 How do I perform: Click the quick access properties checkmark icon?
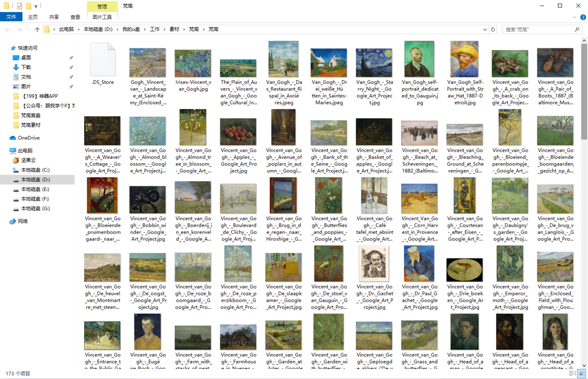click(x=19, y=6)
